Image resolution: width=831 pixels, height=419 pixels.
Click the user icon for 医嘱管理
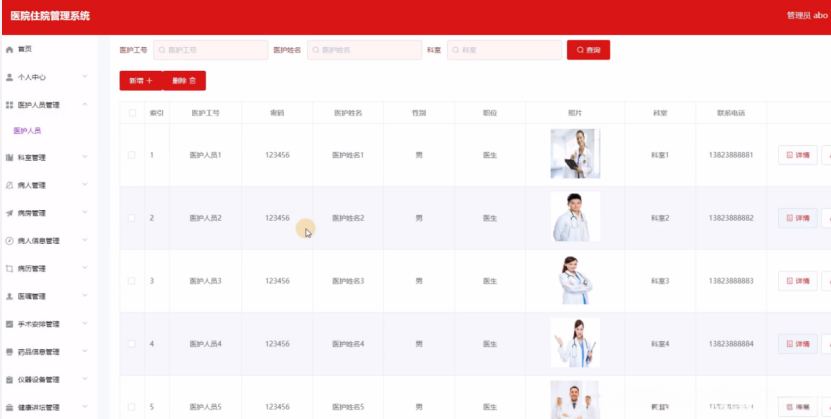[x=9, y=297]
